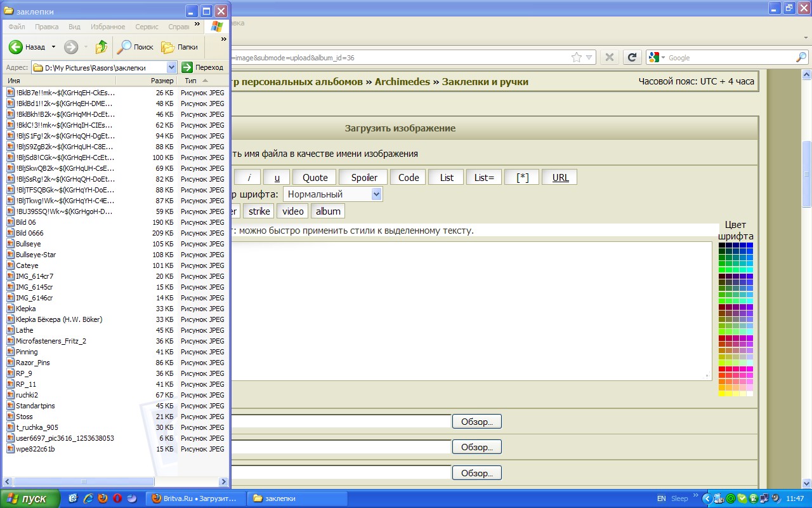This screenshot has width=812, height=508.
Task: Click the magnifier in the Google search box
Action: point(801,57)
